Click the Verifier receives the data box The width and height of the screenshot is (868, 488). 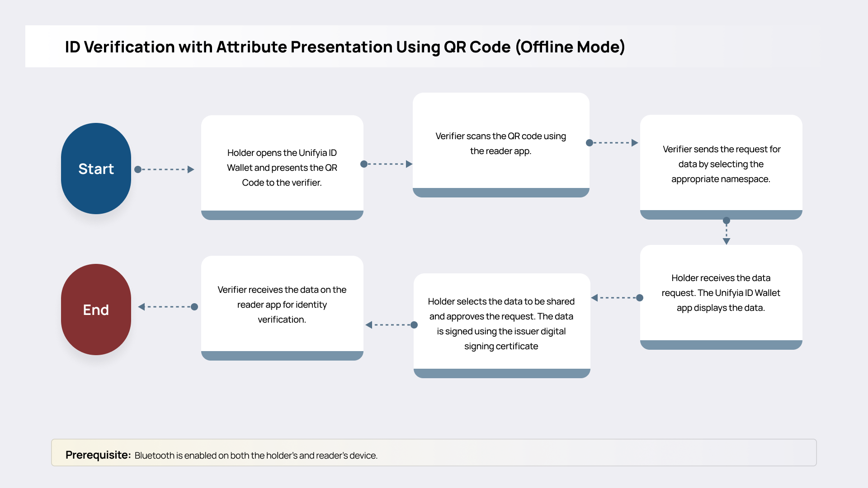[x=282, y=305]
